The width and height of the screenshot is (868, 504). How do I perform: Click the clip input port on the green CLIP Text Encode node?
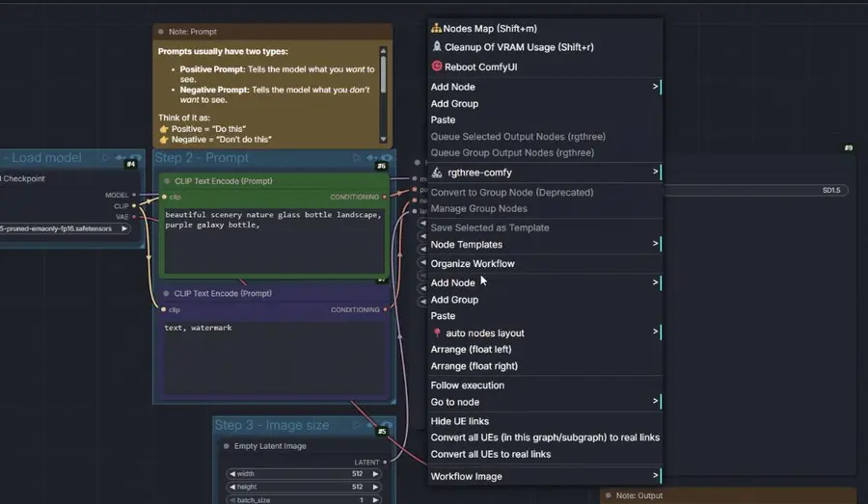pos(164,197)
